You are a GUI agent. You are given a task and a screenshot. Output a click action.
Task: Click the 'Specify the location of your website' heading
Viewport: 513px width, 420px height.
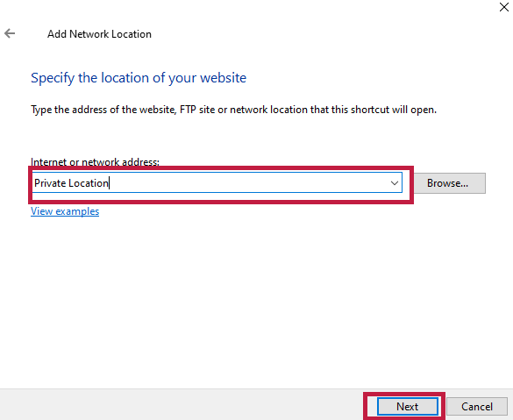pos(139,78)
